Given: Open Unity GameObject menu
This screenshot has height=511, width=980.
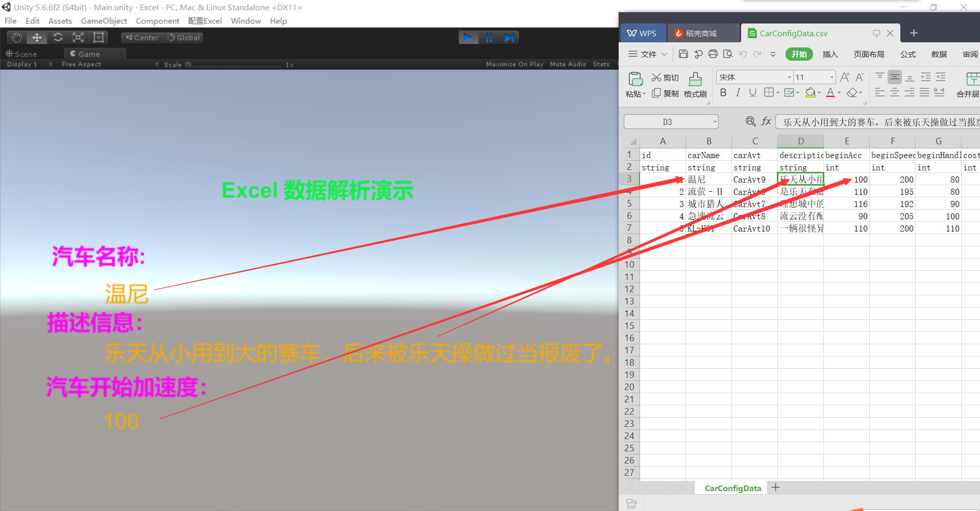Looking at the screenshot, I should [104, 21].
